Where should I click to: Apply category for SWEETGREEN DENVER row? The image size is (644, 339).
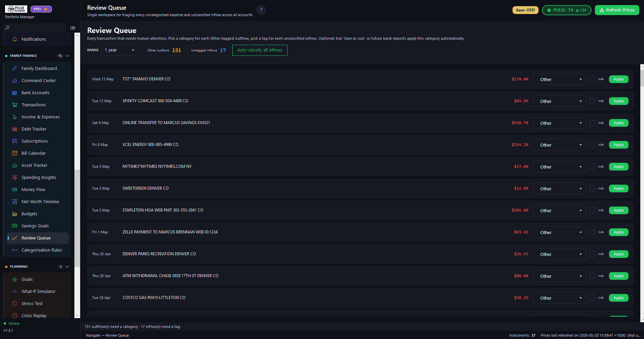[x=619, y=188]
